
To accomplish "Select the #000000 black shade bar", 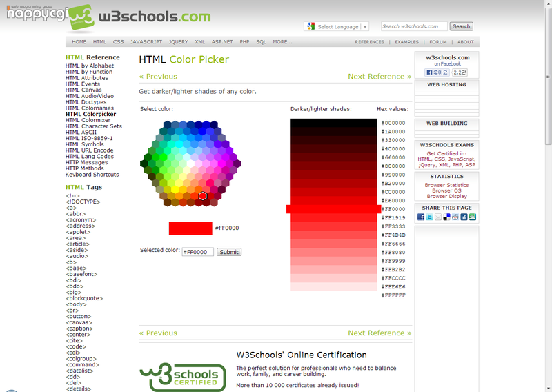I will pyautogui.click(x=333, y=123).
